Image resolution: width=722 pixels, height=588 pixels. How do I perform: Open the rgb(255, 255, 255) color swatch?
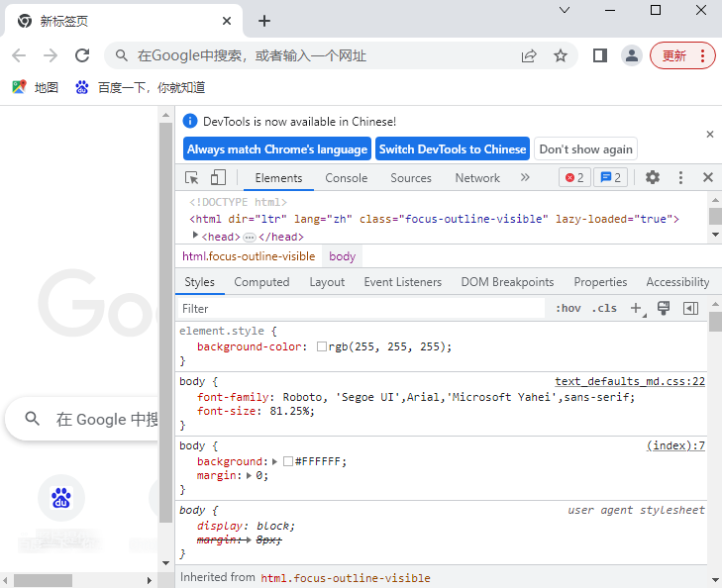(322, 346)
